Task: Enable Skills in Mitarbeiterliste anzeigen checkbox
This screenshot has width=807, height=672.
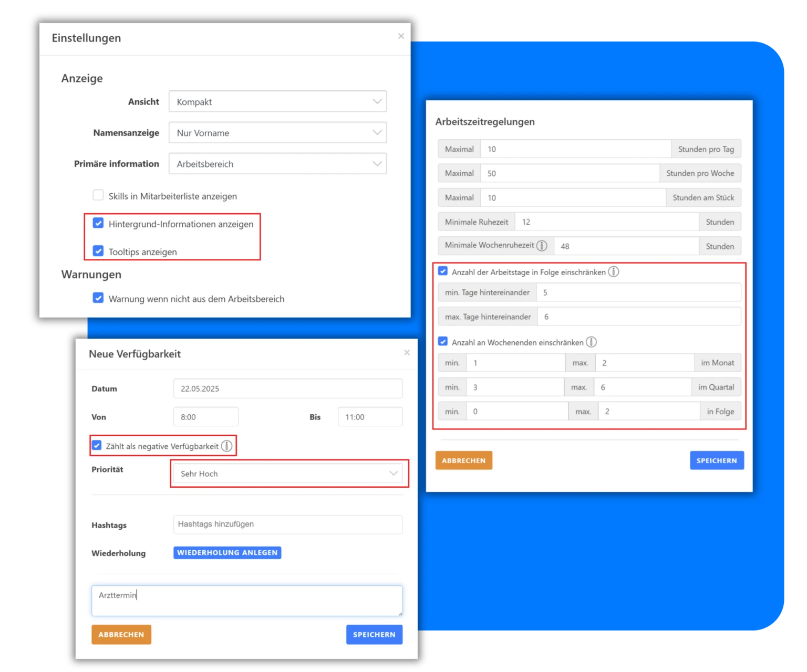Action: pos(98,195)
